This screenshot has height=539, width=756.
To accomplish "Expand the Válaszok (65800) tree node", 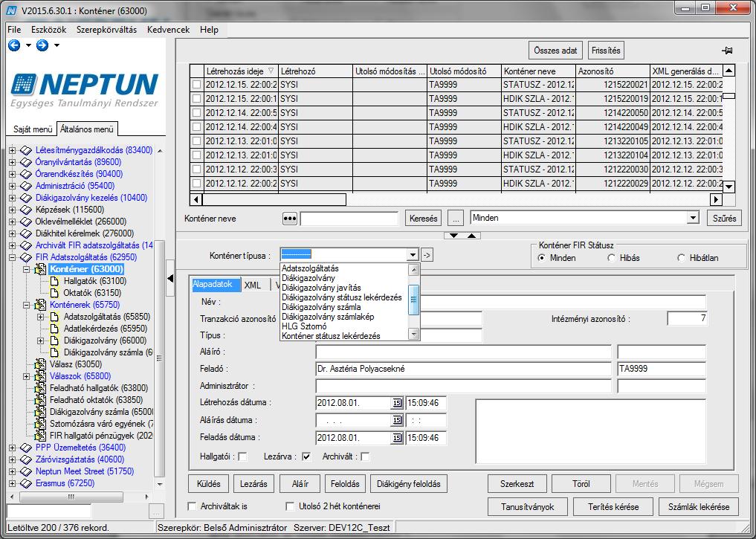I will coord(27,376).
